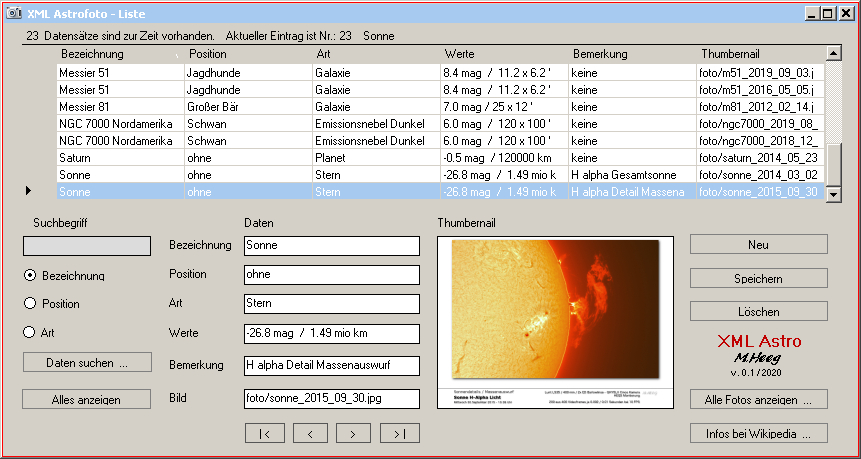
Task: Select Messier 51 row with m51_2019_09_03
Action: [x=440, y=72]
